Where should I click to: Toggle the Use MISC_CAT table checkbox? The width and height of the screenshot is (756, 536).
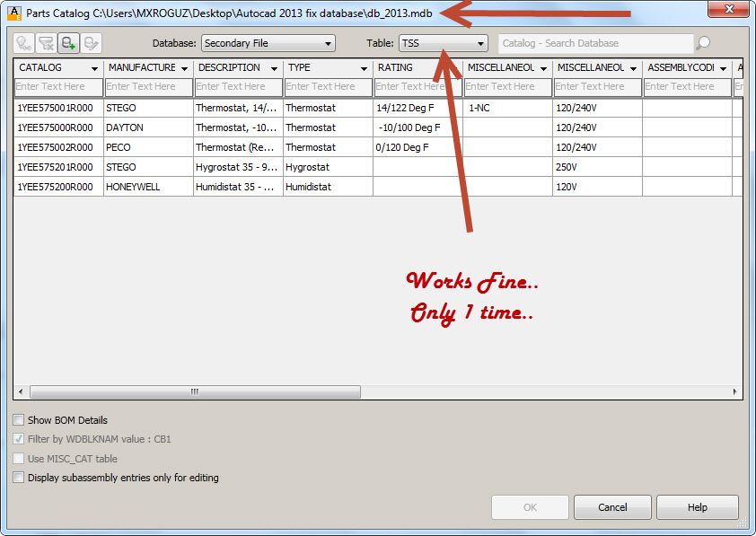point(18,459)
